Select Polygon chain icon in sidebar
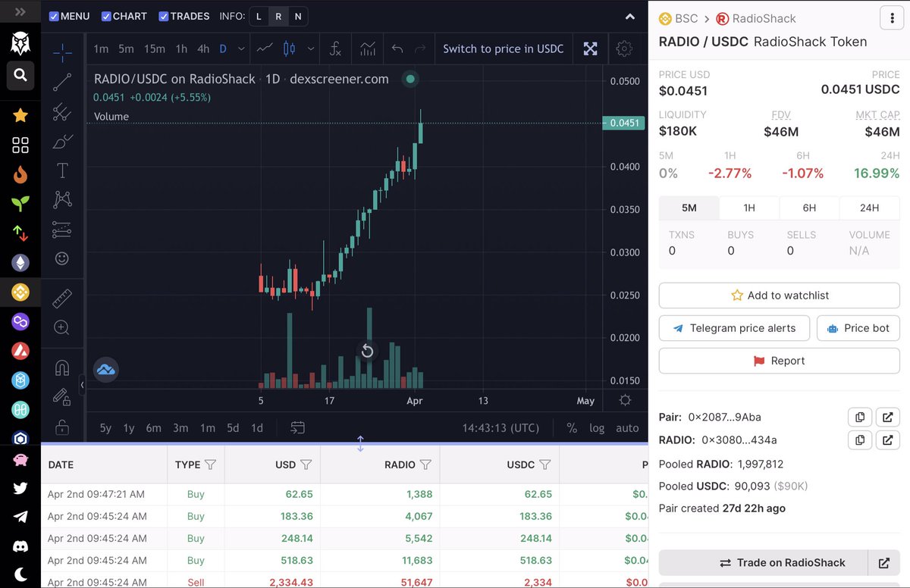Viewport: 910px width, 588px height. tap(20, 321)
